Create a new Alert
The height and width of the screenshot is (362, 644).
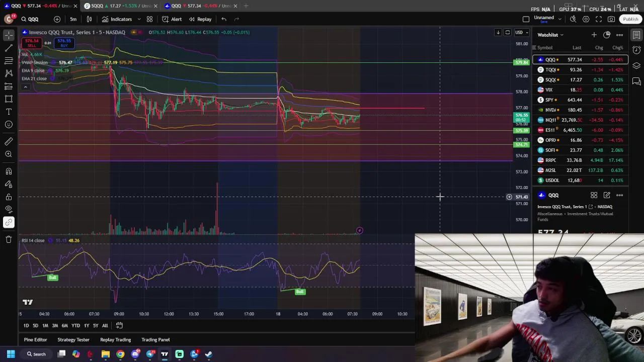(x=172, y=19)
